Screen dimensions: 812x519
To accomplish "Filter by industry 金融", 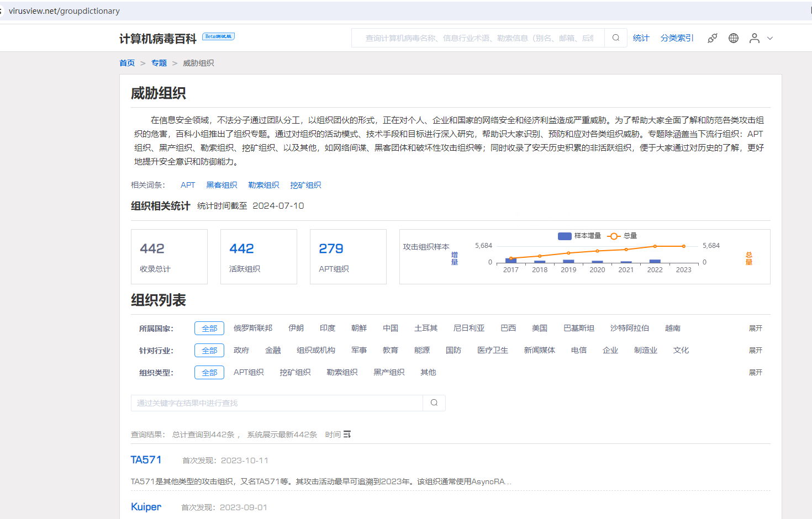I will [x=273, y=350].
